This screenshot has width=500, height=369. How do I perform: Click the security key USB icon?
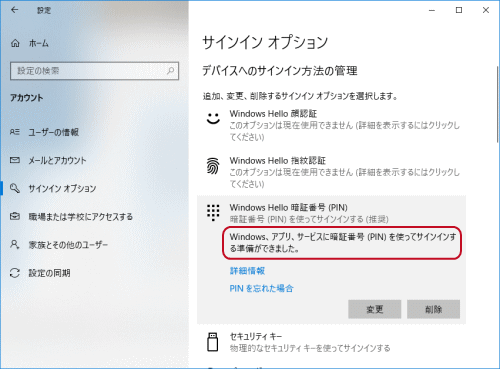click(x=213, y=342)
